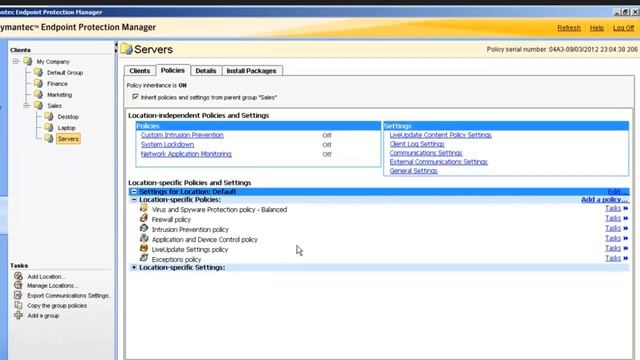Open Tasks menu for Application and Device Control
Image resolution: width=640 pixels, height=360 pixels.
[x=616, y=238]
